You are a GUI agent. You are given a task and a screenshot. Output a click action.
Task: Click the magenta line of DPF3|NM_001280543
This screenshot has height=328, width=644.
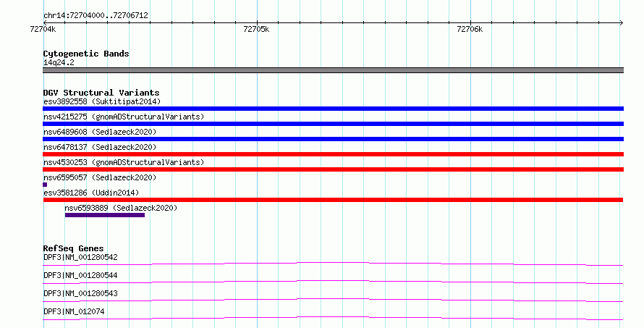333,300
